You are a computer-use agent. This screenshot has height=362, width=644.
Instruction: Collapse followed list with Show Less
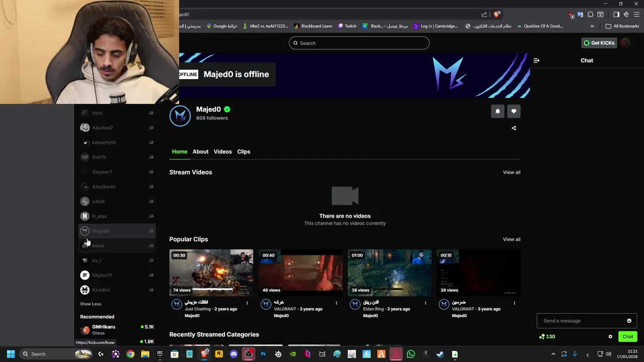(91, 304)
